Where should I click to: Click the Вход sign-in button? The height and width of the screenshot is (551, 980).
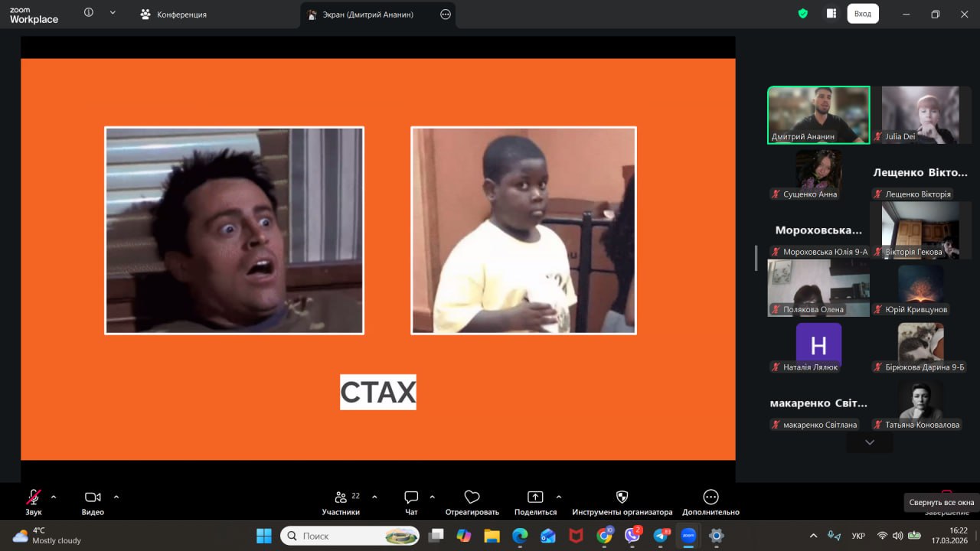[862, 14]
